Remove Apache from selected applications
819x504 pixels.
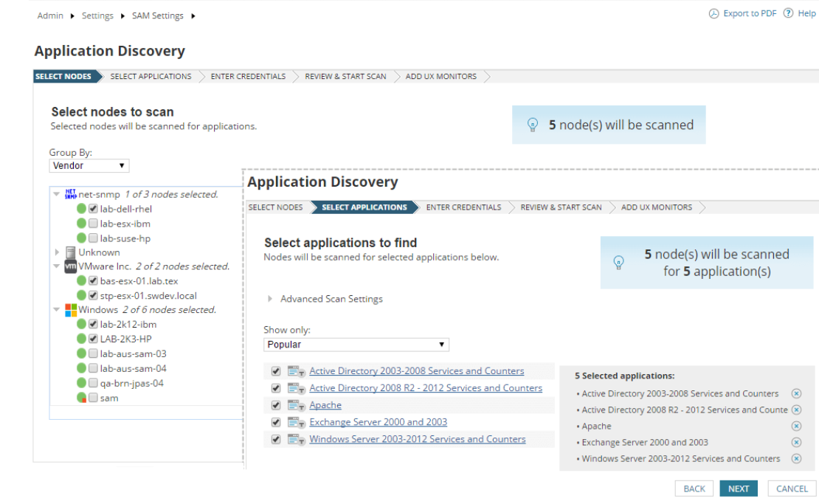pyautogui.click(x=796, y=426)
